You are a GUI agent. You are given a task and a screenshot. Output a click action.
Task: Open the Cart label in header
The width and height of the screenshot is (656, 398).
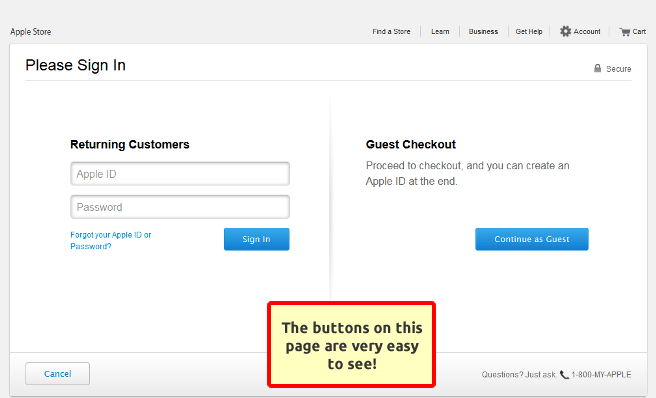639,31
